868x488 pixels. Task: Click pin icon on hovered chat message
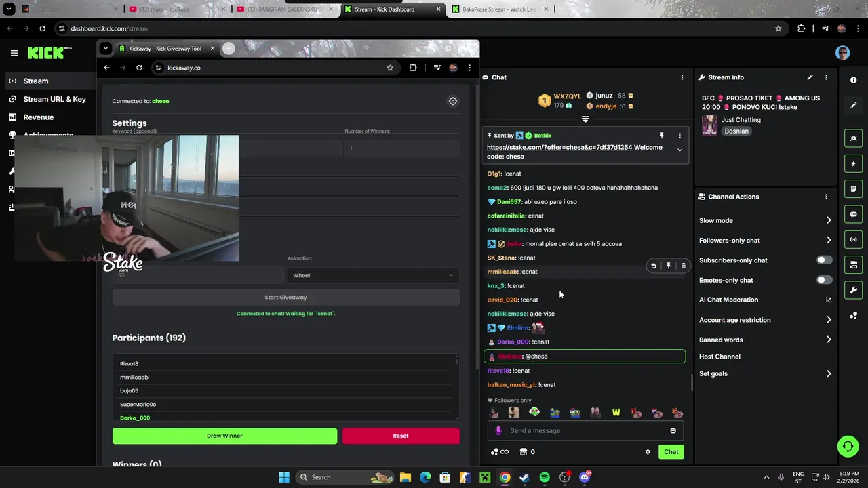point(669,266)
